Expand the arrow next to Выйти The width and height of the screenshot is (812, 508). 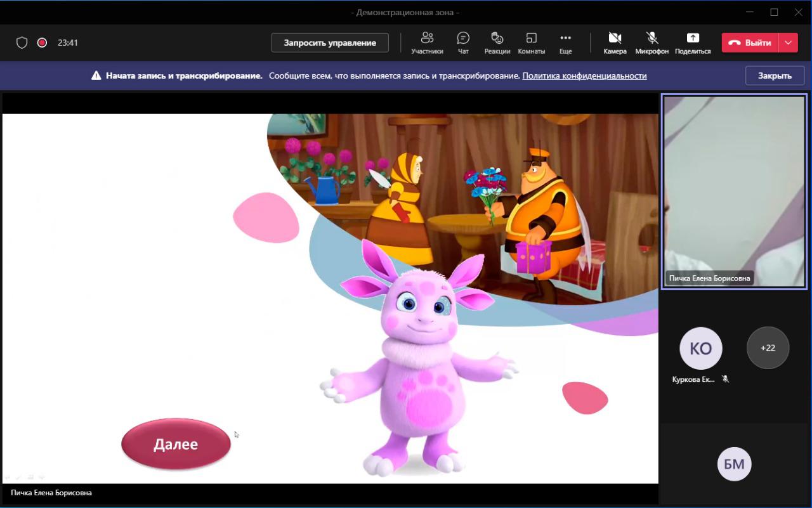788,42
